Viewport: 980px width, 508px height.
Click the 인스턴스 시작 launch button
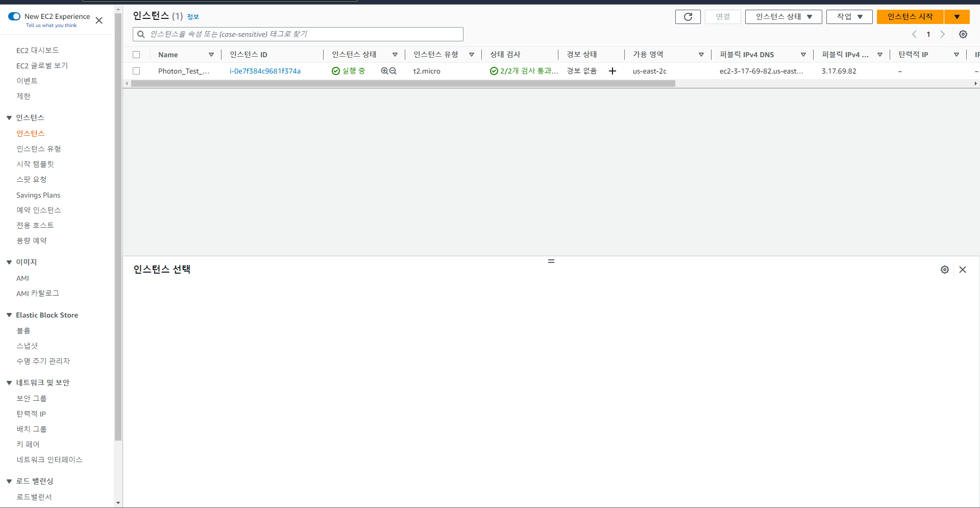910,17
